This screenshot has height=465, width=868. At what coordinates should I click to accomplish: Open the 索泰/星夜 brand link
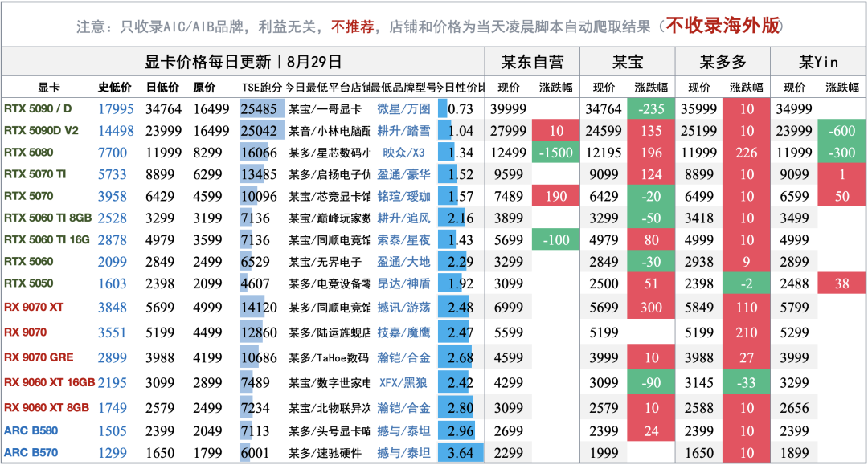pyautogui.click(x=403, y=239)
